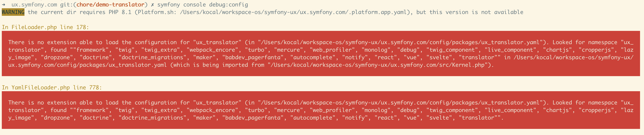Screen dimensions: 644x135
Task: Click '"doctrine_migrations"' in the second error block
Action: [152, 118]
